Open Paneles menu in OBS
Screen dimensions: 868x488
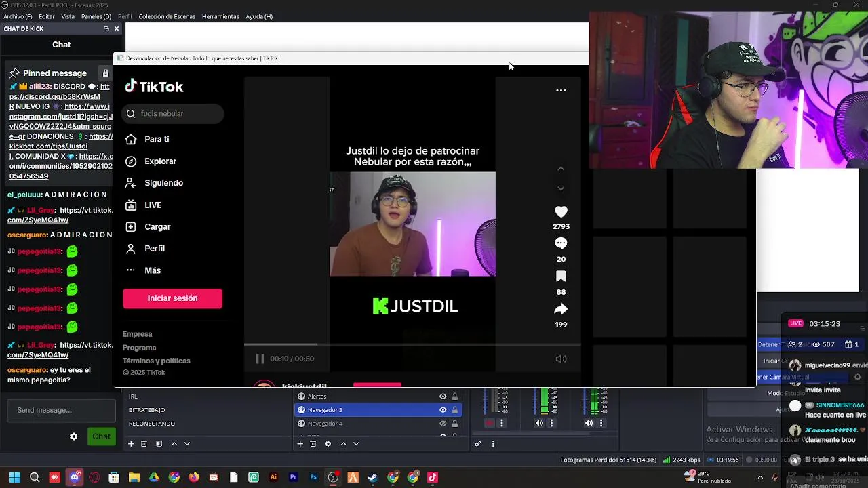(x=96, y=16)
